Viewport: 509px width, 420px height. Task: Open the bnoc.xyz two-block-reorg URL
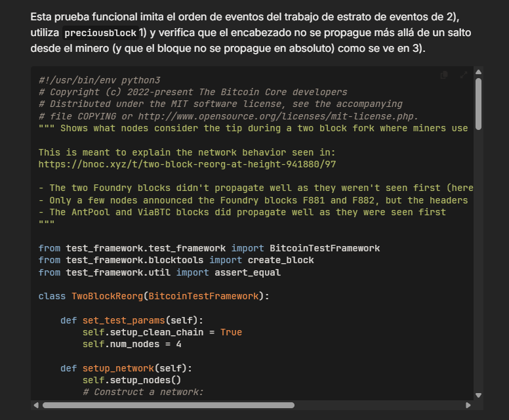coord(187,164)
